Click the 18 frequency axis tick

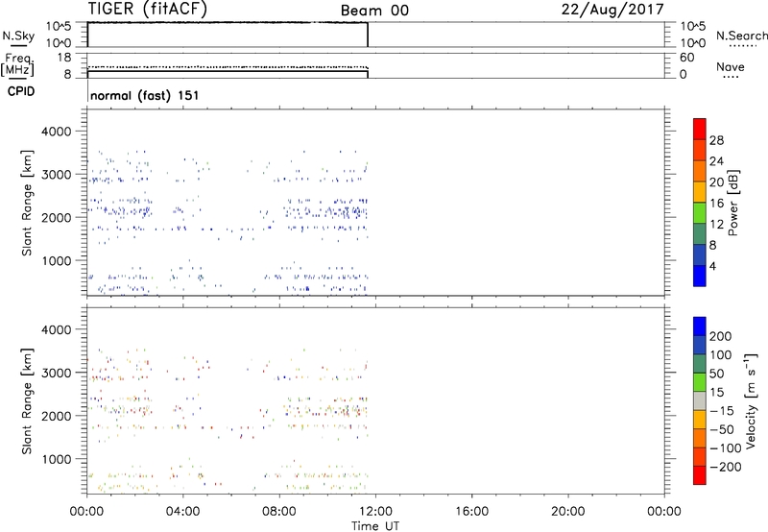pyautogui.click(x=64, y=58)
